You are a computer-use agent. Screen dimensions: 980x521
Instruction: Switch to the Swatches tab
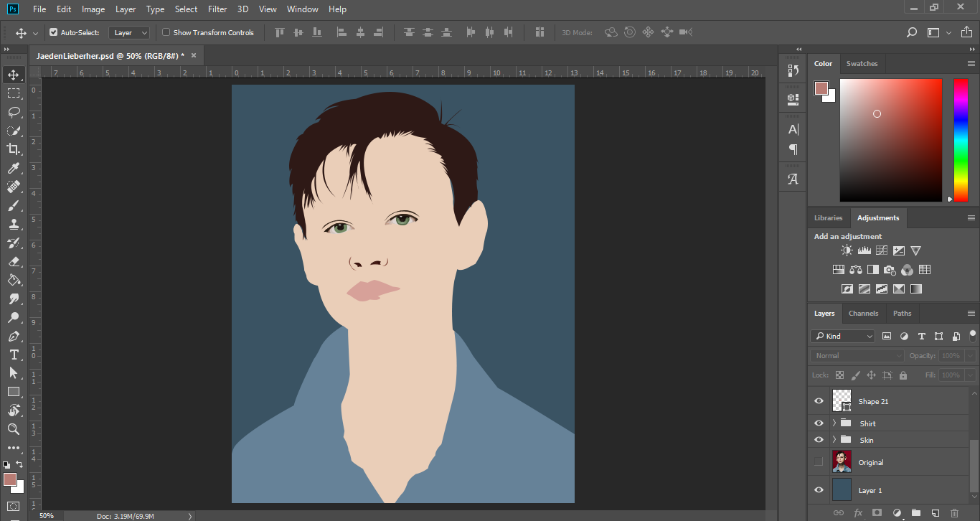point(862,63)
